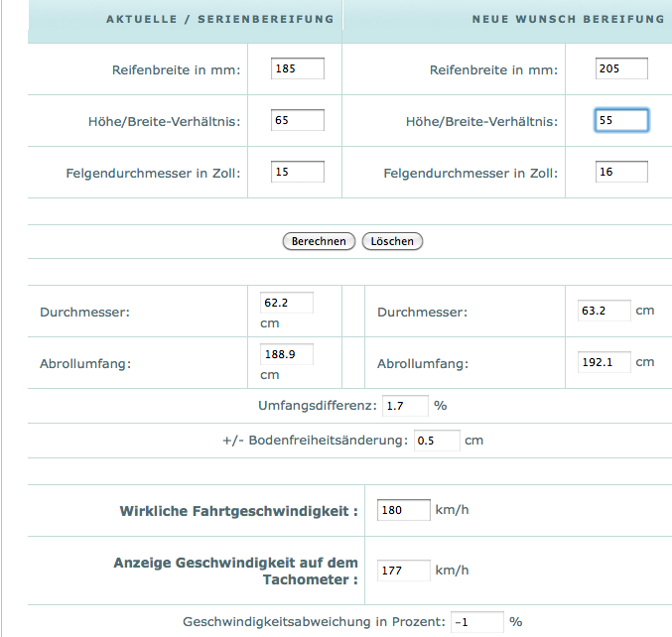Select new Reifenbreite field containing 205

(621, 68)
